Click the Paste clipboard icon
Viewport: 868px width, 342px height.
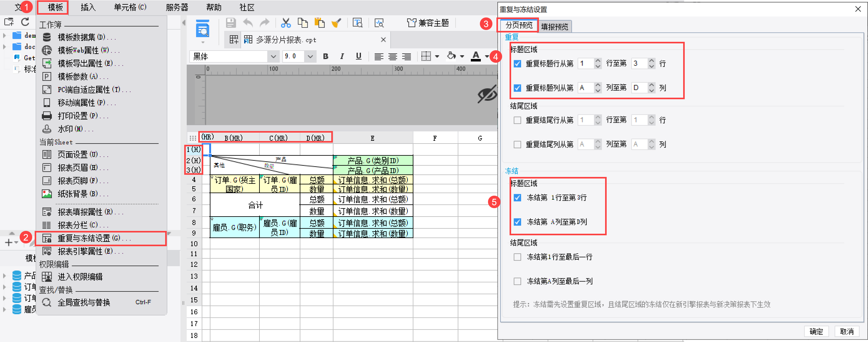319,23
